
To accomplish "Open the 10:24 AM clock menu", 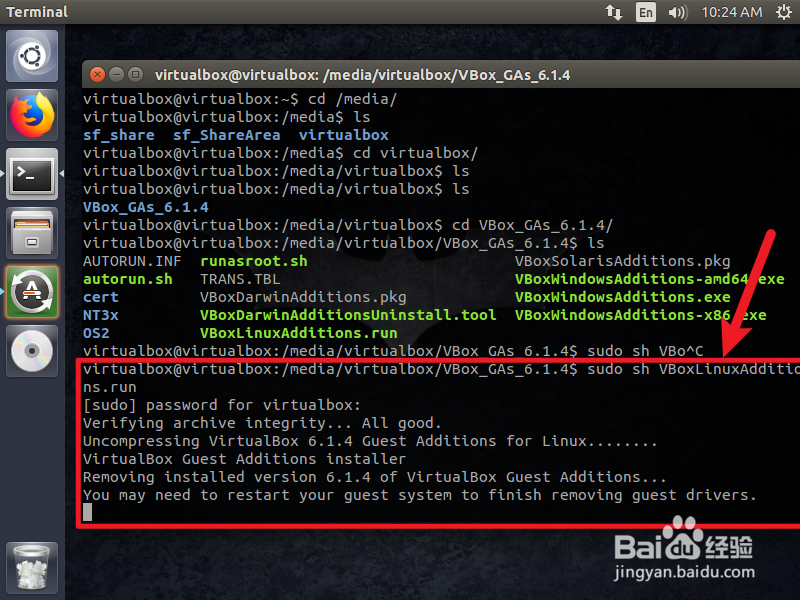I will (x=732, y=12).
